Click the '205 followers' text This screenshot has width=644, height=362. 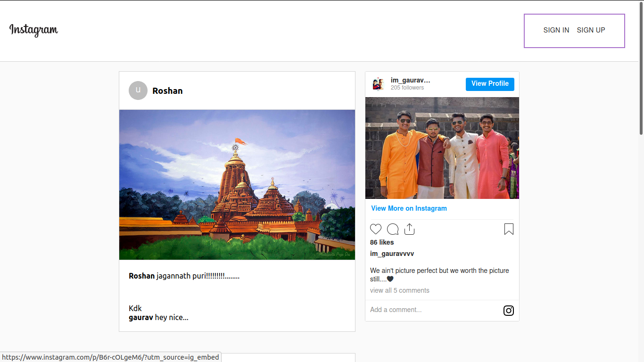(407, 88)
